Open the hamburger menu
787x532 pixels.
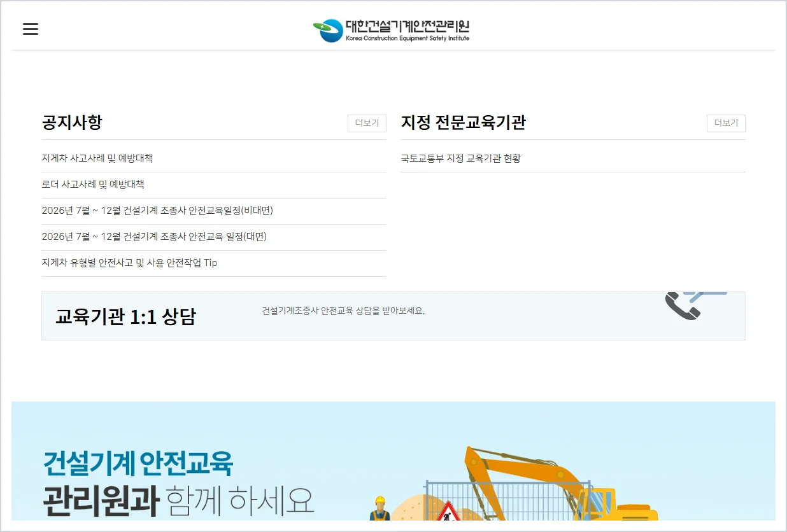click(31, 29)
